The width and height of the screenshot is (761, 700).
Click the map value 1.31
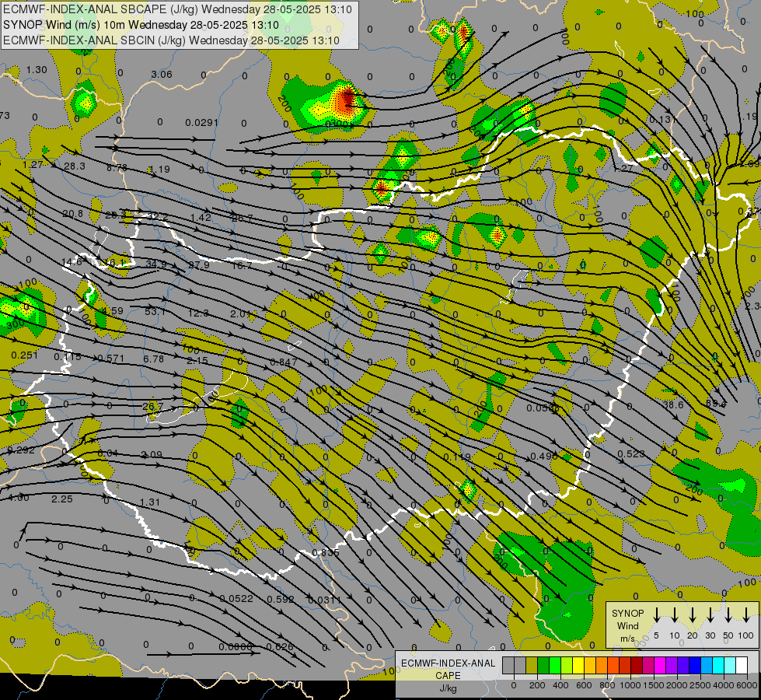(x=149, y=502)
